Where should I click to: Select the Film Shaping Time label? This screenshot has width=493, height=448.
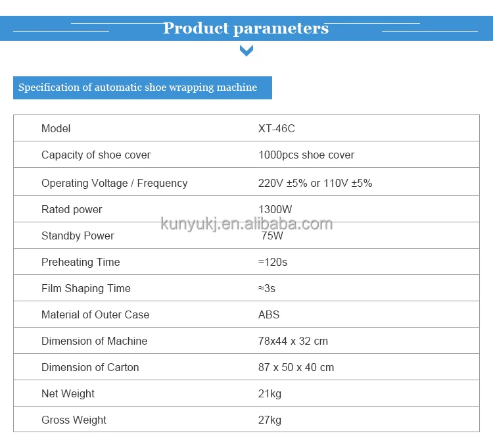coord(86,288)
